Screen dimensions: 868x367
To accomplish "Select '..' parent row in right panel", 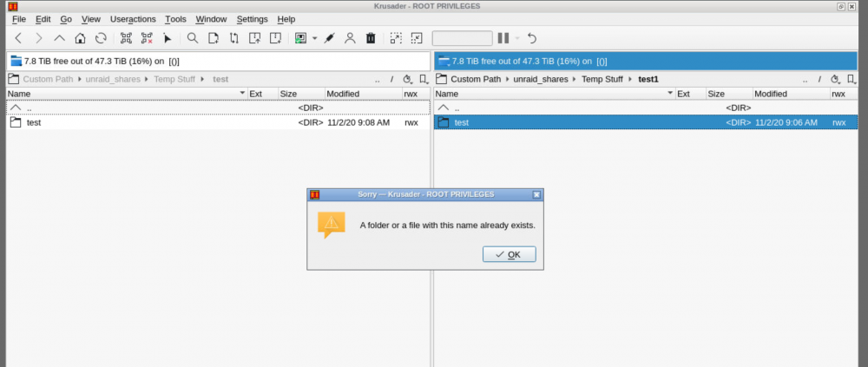I will click(646, 108).
